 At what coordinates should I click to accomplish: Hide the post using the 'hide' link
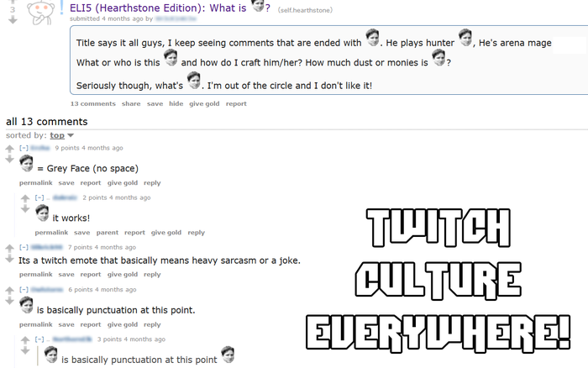pos(176,103)
